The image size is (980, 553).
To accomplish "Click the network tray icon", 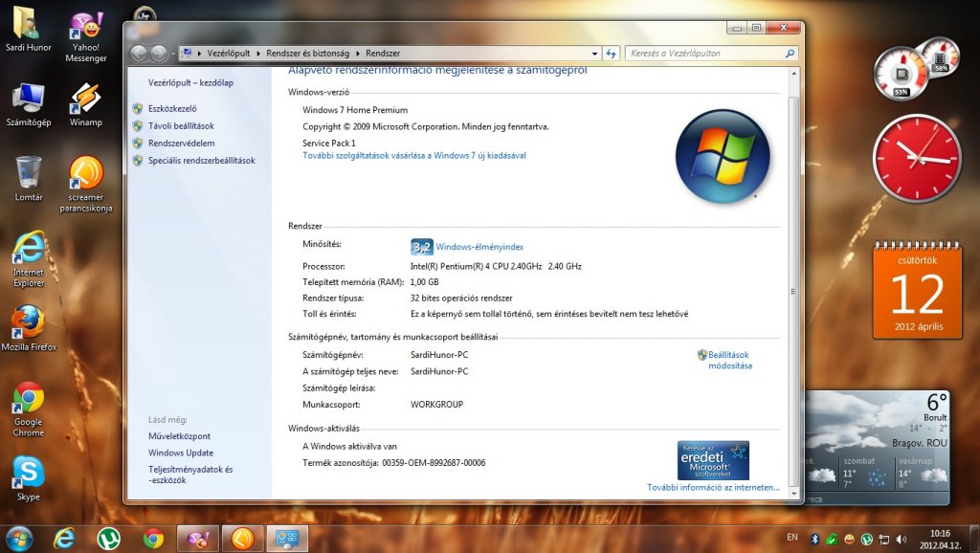I will tap(883, 539).
